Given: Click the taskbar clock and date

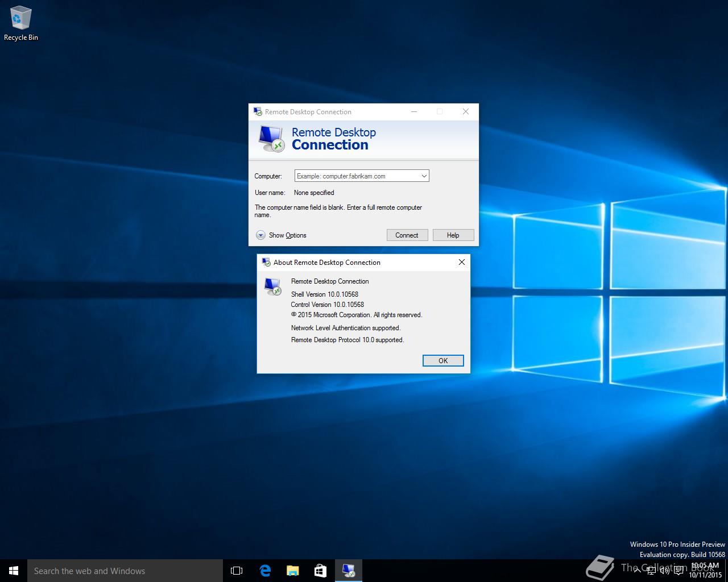Looking at the screenshot, I should pyautogui.click(x=705, y=571).
